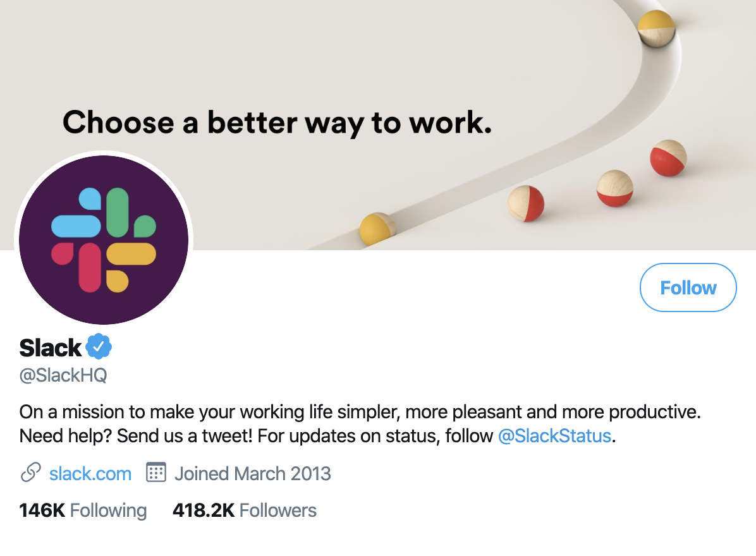This screenshot has height=556, width=756.
Task: Open the @SlackStatus profile link
Action: (x=554, y=435)
